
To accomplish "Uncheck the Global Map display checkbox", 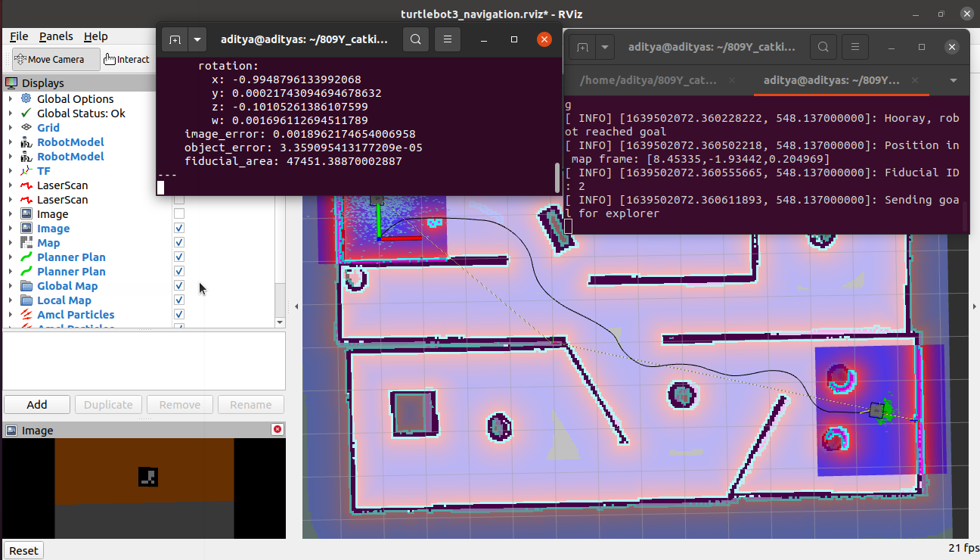I will click(179, 286).
